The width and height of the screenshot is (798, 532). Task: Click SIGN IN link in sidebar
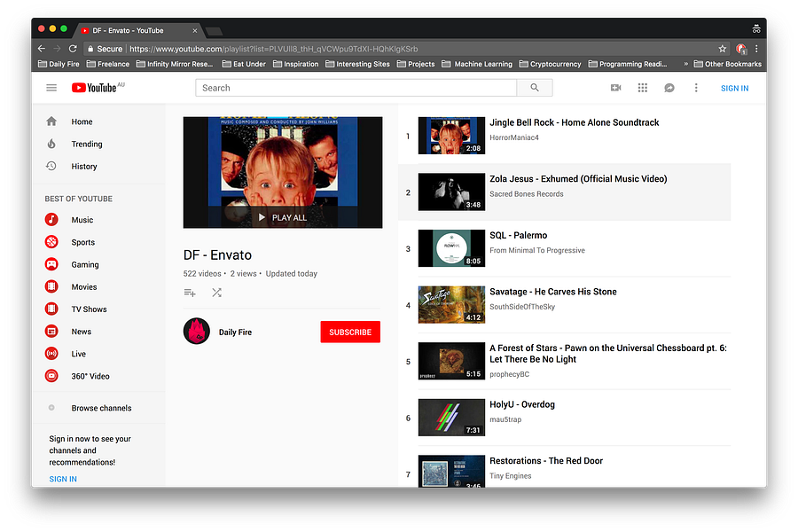[63, 479]
